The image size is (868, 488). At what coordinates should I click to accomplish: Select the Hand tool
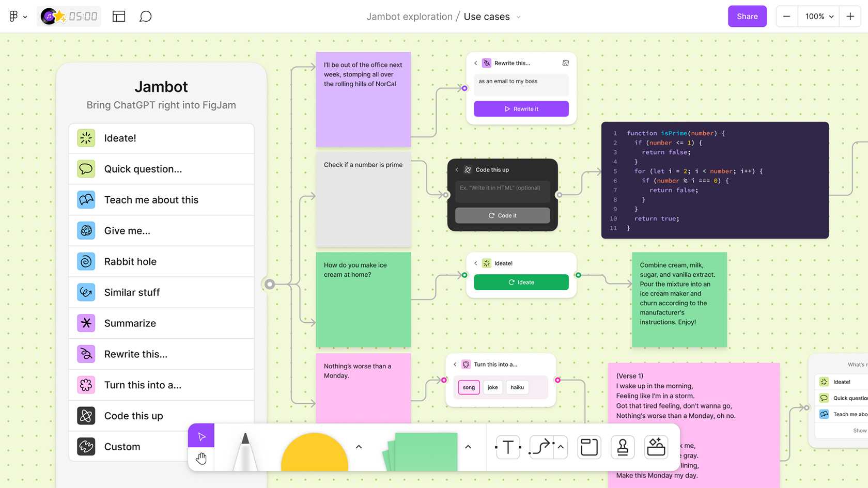[x=202, y=459]
